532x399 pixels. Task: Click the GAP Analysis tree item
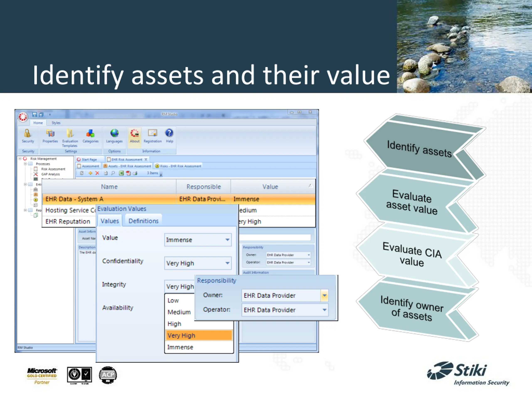coord(50,174)
